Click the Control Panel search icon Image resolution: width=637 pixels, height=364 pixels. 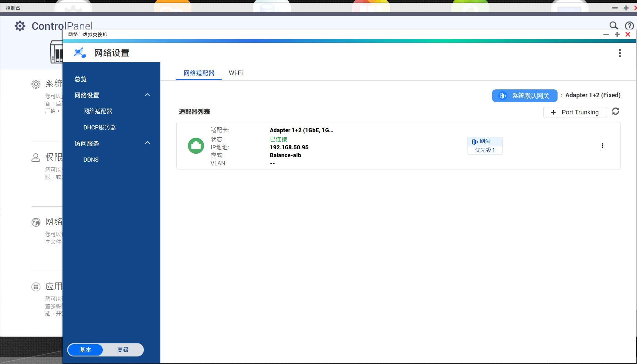coord(613,26)
